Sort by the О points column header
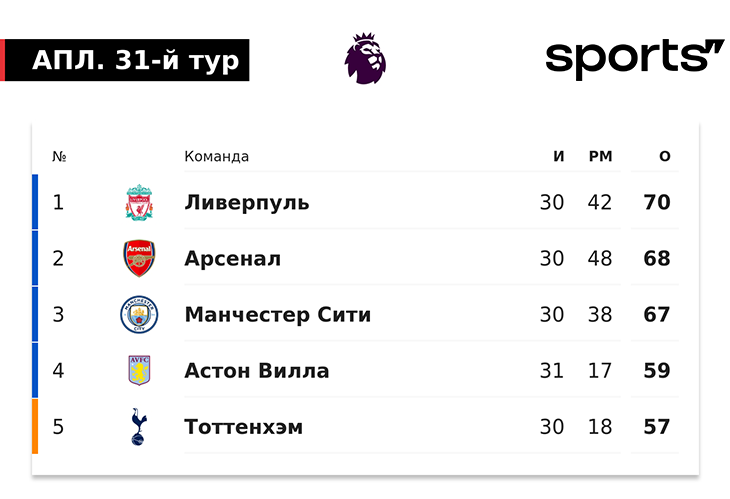Viewport: 730px width, 499px height. tap(665, 156)
